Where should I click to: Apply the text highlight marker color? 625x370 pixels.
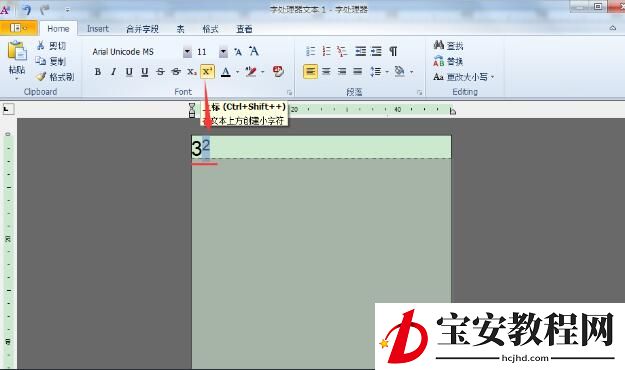coord(251,72)
